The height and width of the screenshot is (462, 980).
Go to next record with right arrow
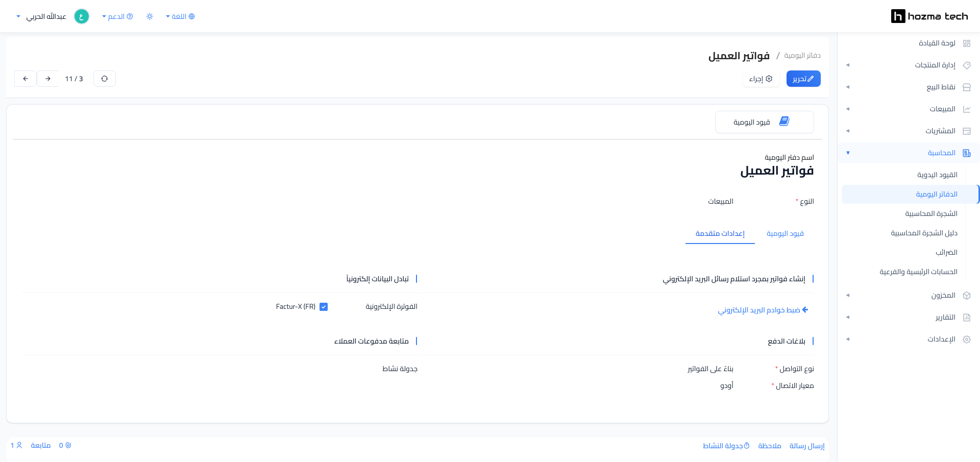(x=48, y=79)
